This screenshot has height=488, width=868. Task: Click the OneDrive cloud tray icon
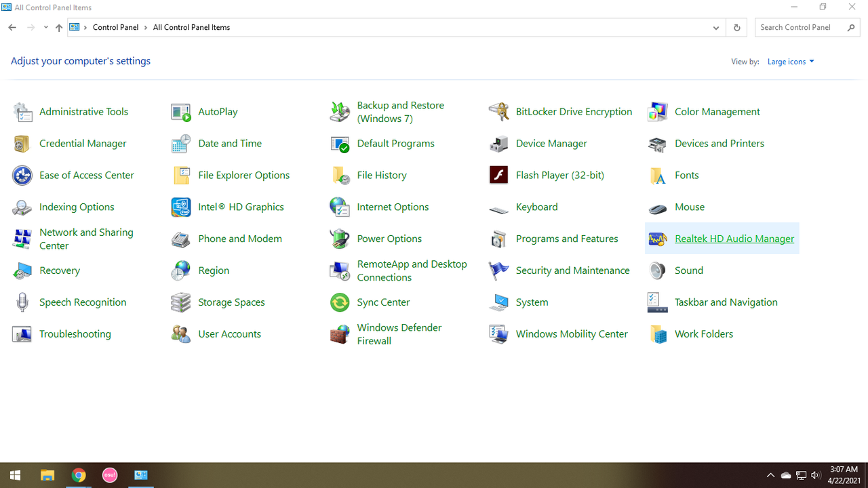pos(786,475)
